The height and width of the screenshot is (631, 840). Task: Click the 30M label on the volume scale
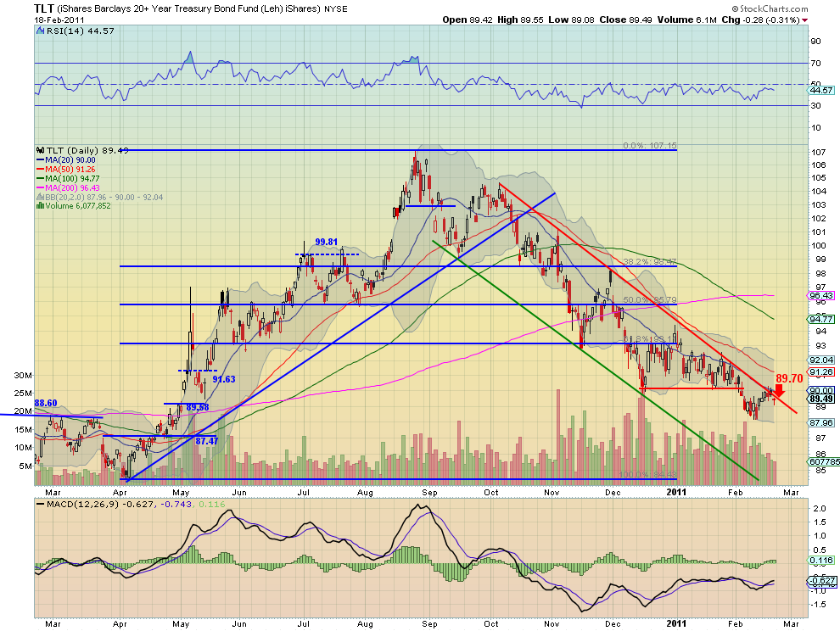[x=23, y=376]
